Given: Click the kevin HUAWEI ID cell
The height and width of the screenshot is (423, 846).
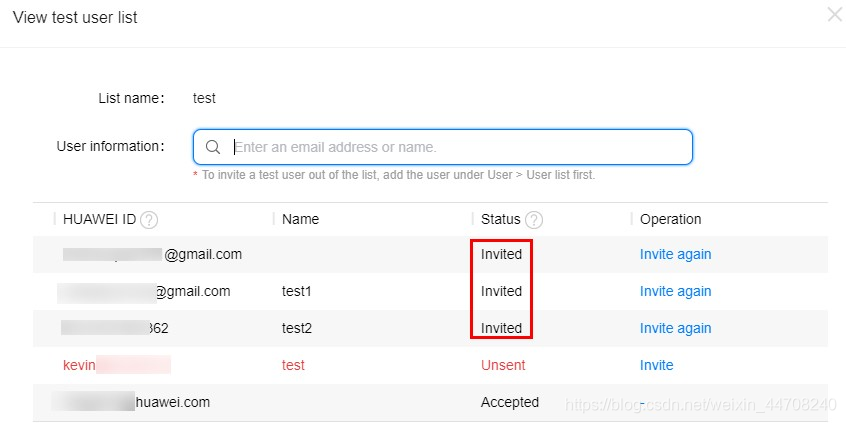Looking at the screenshot, I should [117, 365].
